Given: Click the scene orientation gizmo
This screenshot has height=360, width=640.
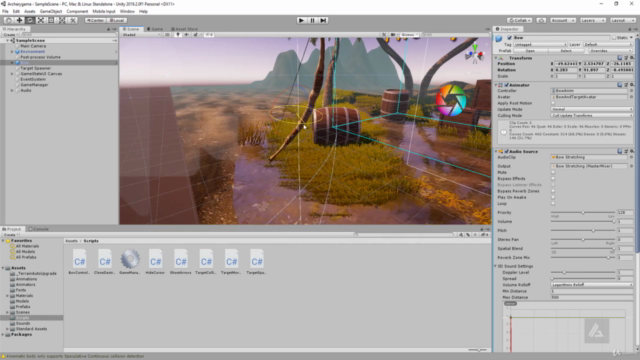Looking at the screenshot, I should coord(474,53).
